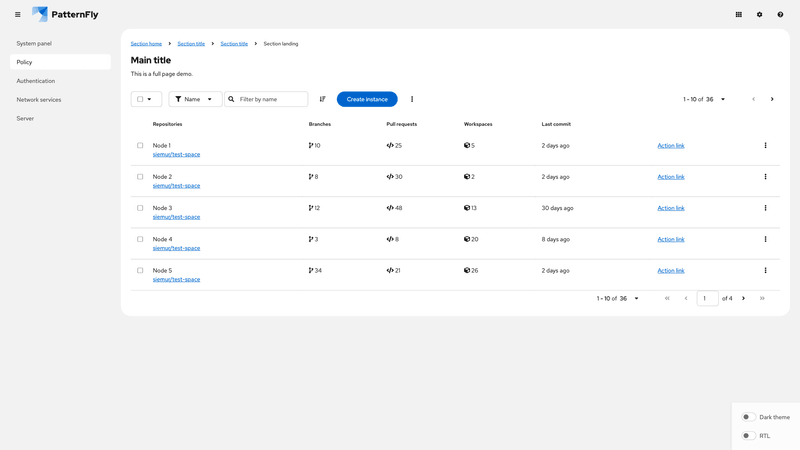
Task: Open the Name filter attribute dropdown
Action: tap(195, 99)
